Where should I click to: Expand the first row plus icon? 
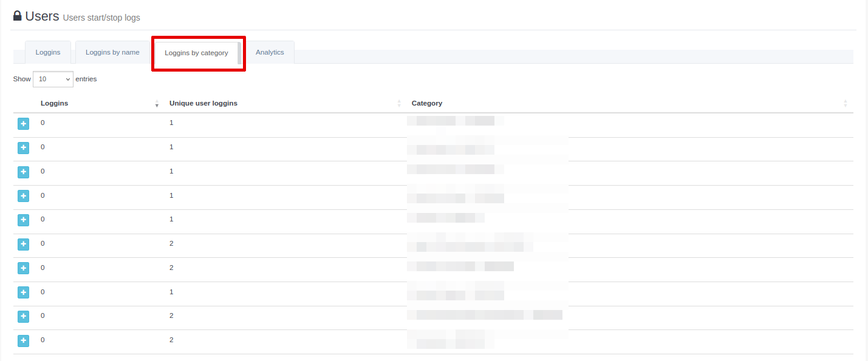click(23, 124)
